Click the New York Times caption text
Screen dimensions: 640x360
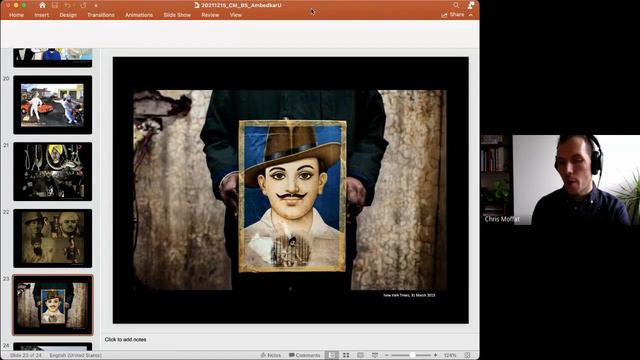coord(409,295)
